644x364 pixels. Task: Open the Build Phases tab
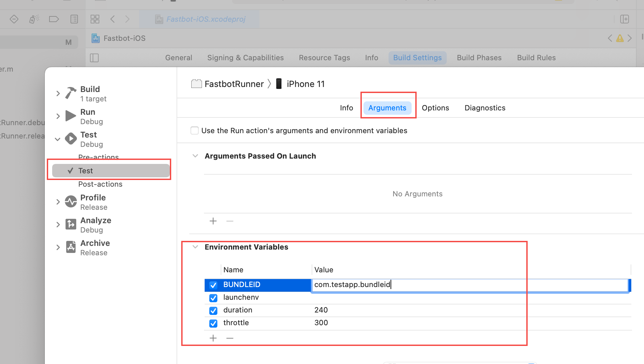click(x=479, y=58)
